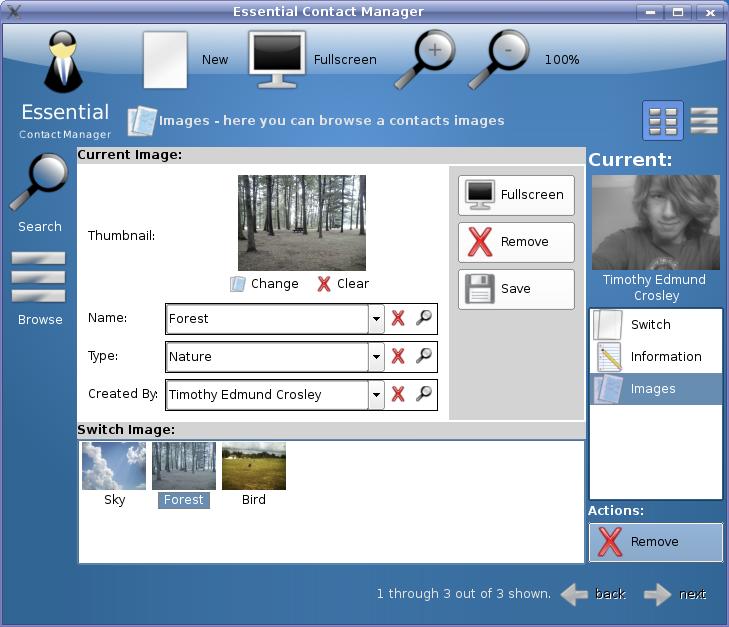Click the Search label in sidebar
The image size is (729, 627).
coord(40,227)
